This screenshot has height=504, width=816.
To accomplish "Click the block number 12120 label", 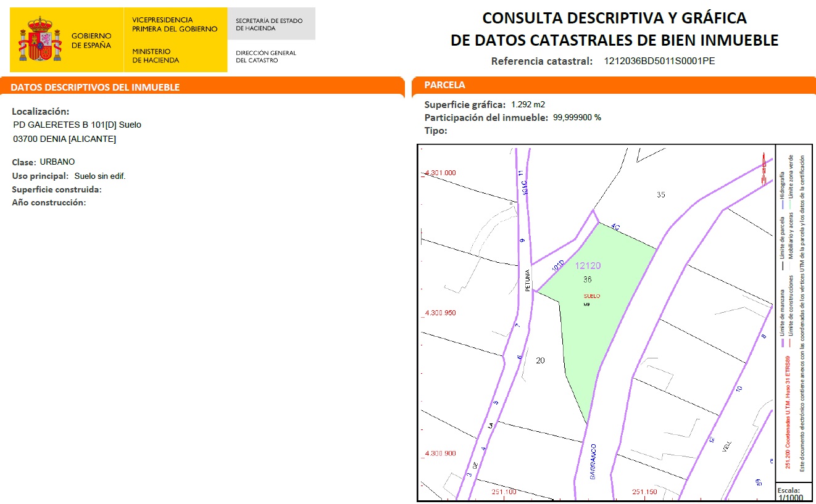I will click(587, 266).
